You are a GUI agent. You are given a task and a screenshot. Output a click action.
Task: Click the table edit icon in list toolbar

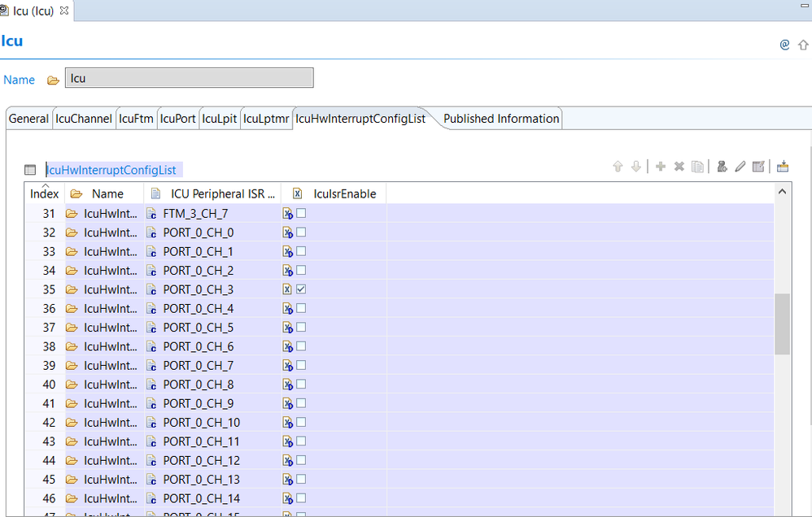tap(758, 167)
